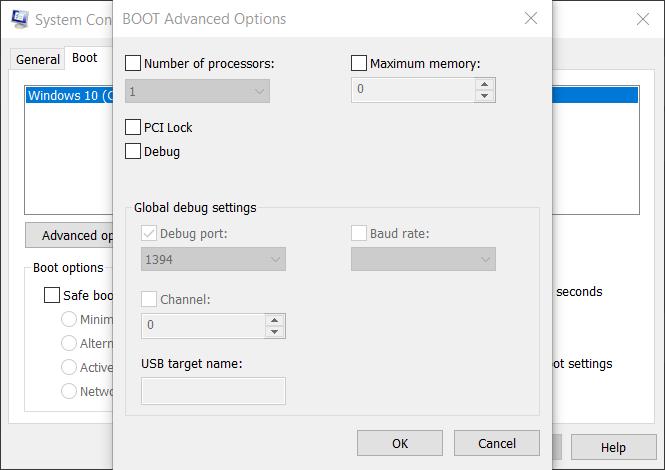Click the Cancel button
Screen dimensions: 665x470
click(496, 443)
